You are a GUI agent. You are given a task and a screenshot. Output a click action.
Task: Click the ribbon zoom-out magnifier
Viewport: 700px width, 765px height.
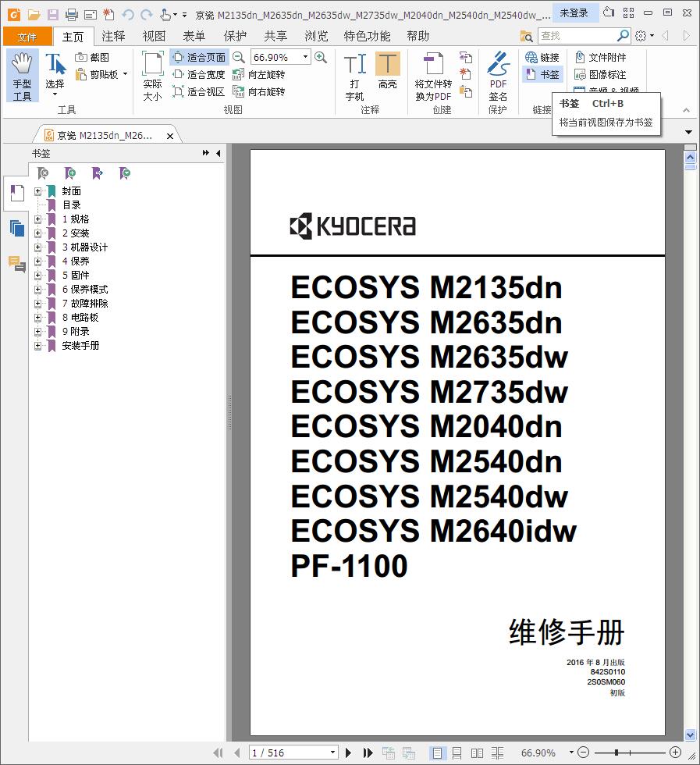click(x=238, y=57)
